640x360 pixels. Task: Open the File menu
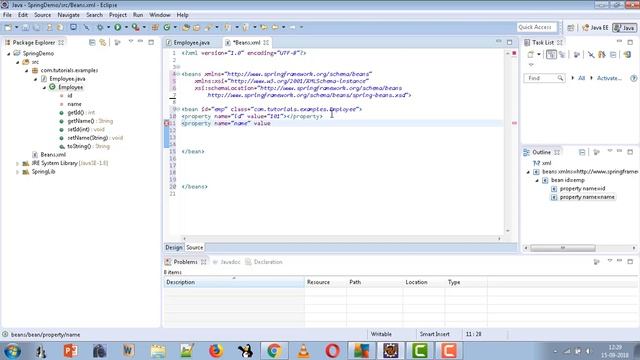coord(7,15)
